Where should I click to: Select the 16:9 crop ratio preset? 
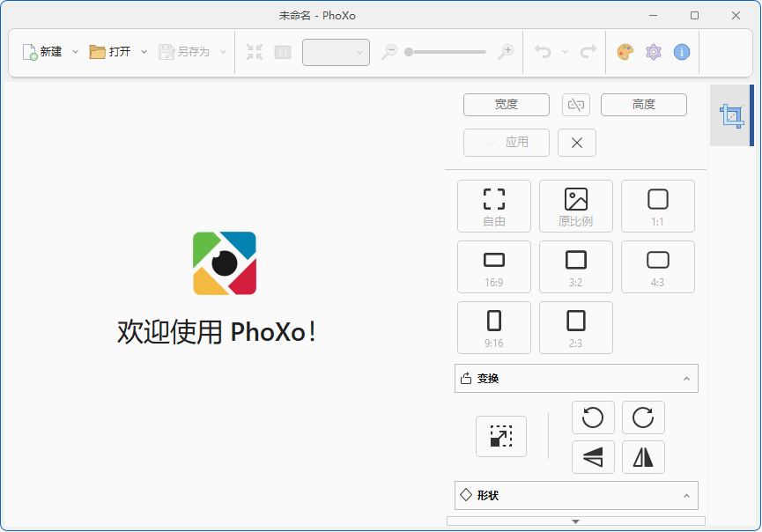[x=494, y=267]
